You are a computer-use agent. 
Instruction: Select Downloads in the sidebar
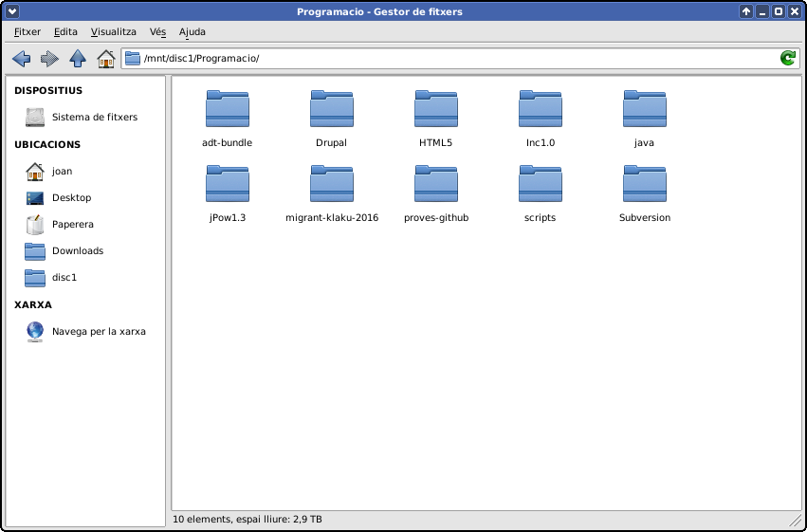(x=77, y=251)
